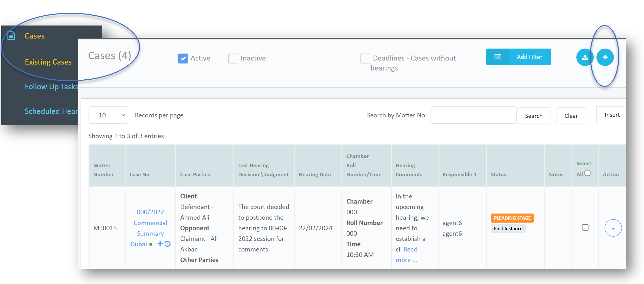This screenshot has width=644, height=284.
Task: Select the MT0015 row checkbox
Action: click(585, 228)
